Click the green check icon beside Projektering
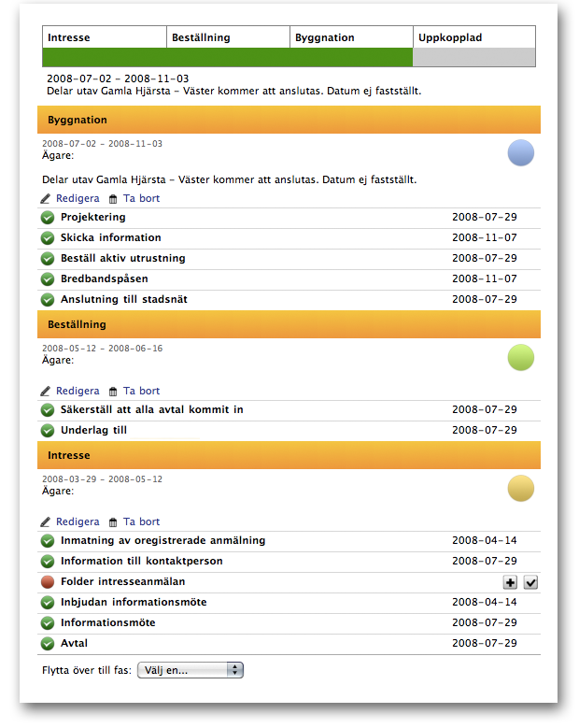Viewport: 579px width, 728px height. coord(48,218)
